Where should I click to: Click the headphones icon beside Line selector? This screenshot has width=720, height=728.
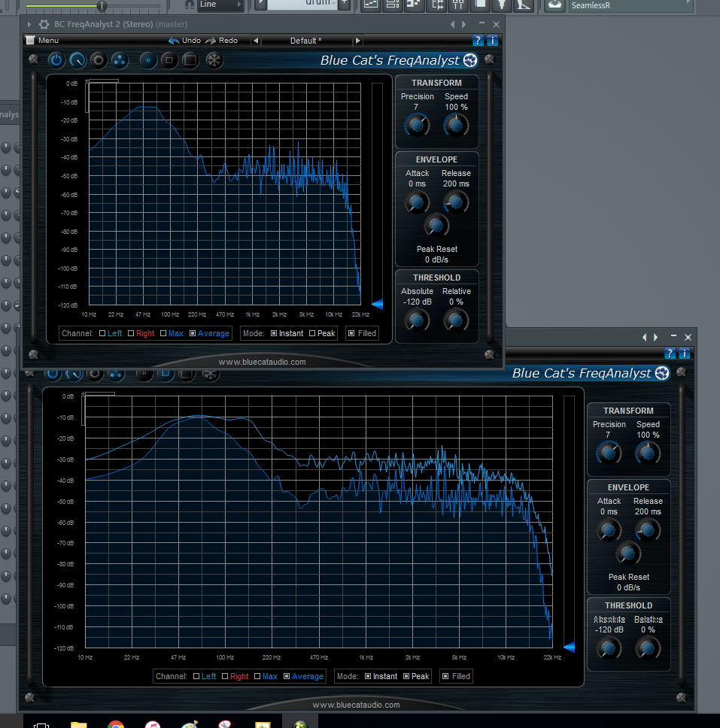pyautogui.click(x=189, y=5)
